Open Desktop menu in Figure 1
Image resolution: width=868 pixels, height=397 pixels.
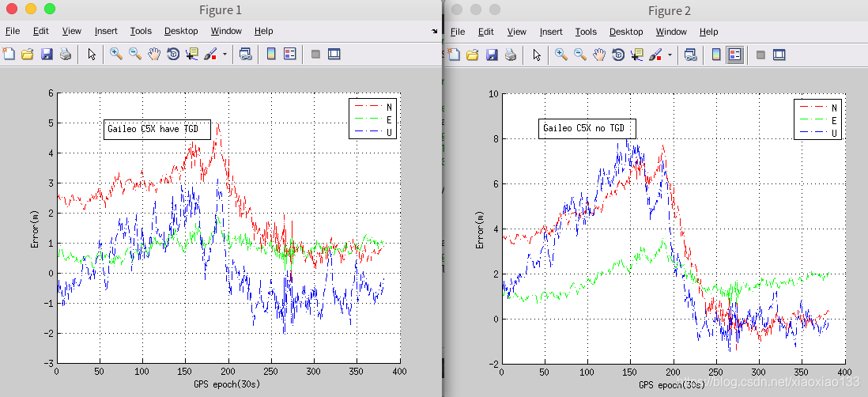click(180, 32)
